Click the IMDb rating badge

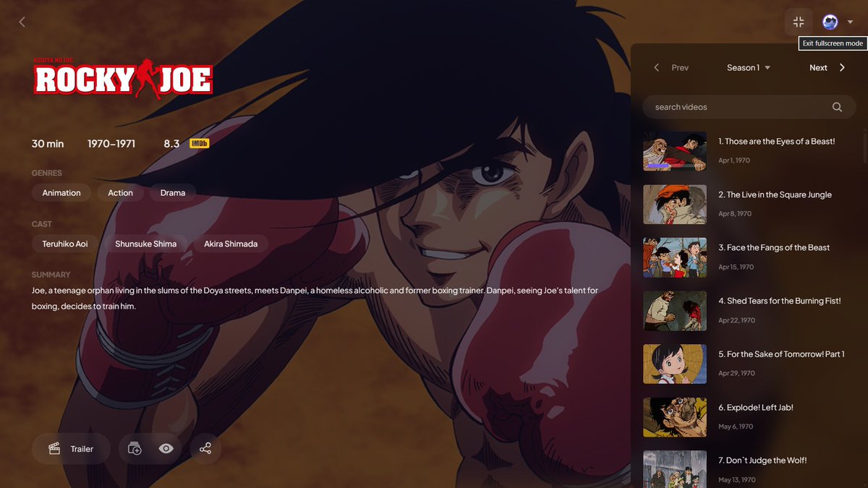click(x=199, y=143)
